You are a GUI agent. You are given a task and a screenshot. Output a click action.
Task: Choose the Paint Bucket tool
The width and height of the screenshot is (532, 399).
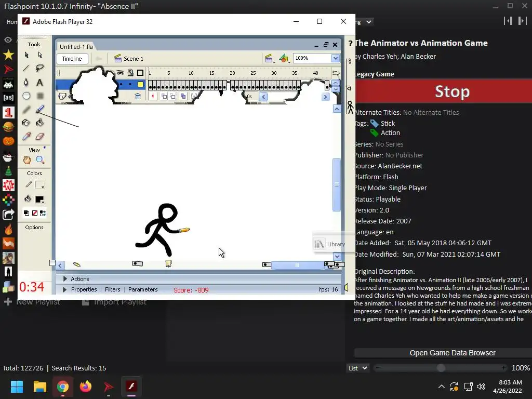39,123
